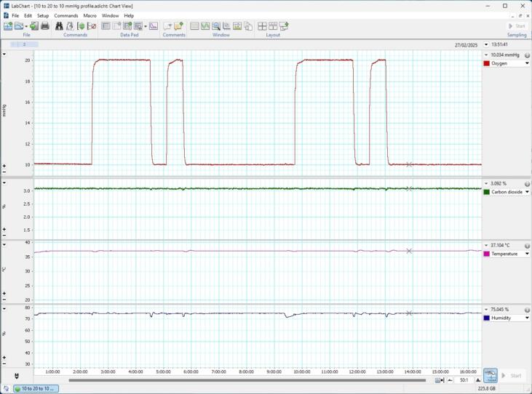532x394 pixels.
Task: Open the Help menu
Action: coord(129,15)
